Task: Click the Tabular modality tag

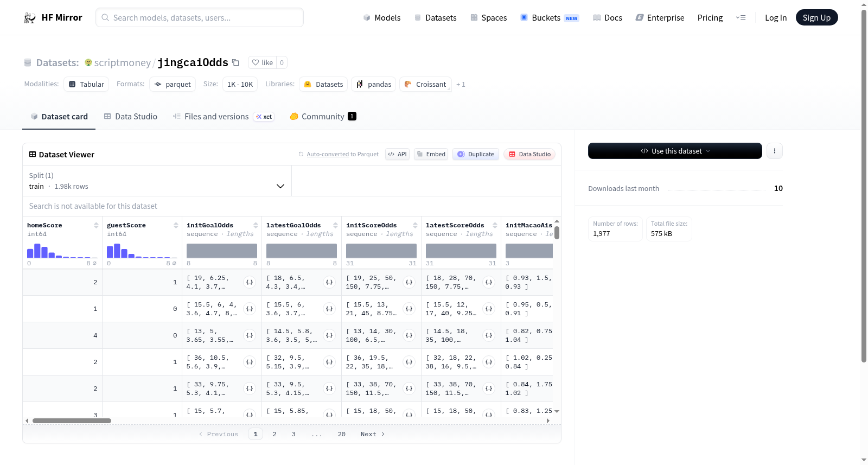Action: coord(86,84)
